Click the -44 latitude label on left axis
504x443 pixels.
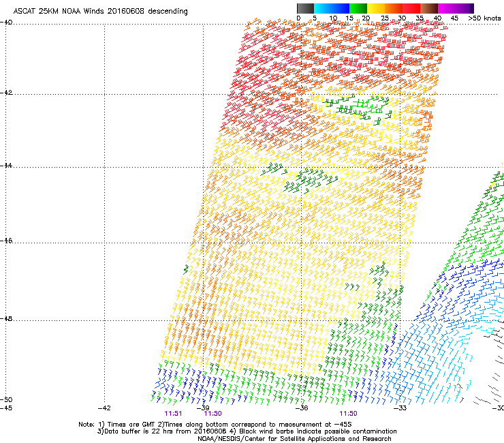6,166
